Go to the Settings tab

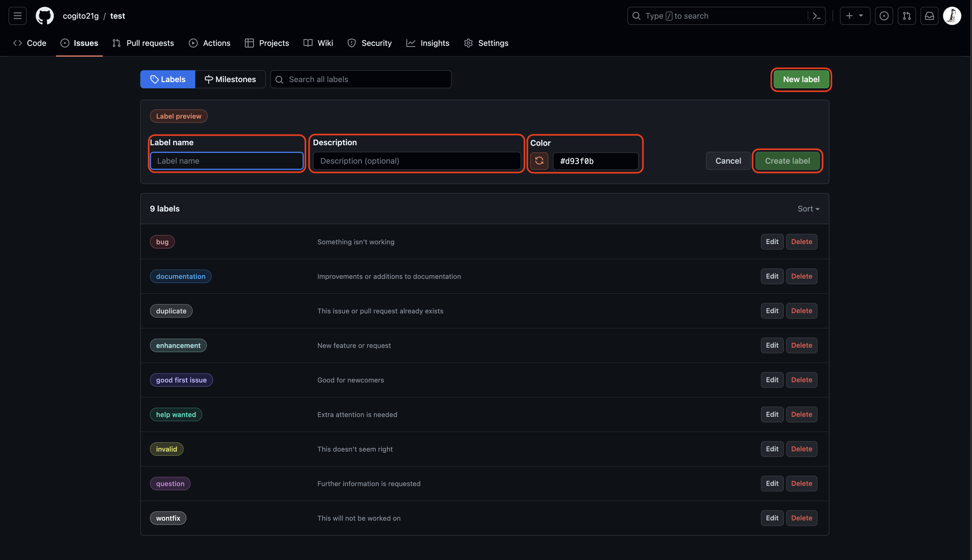point(486,43)
